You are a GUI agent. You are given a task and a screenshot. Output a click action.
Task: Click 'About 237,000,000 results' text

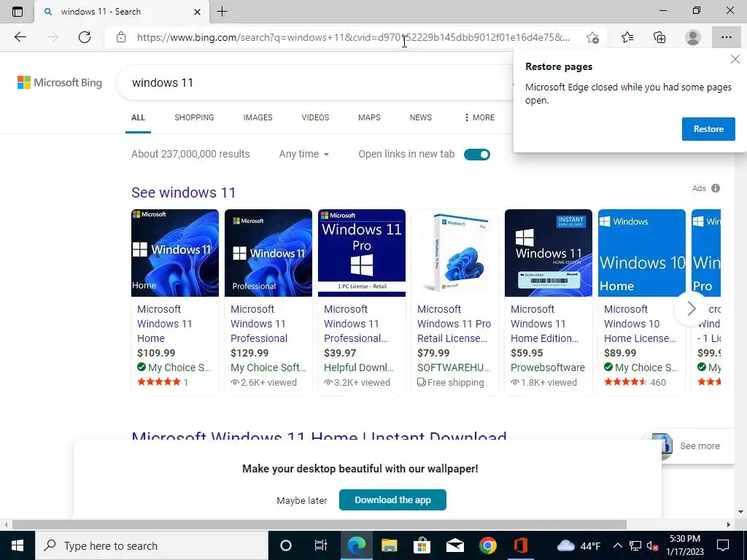(x=190, y=154)
